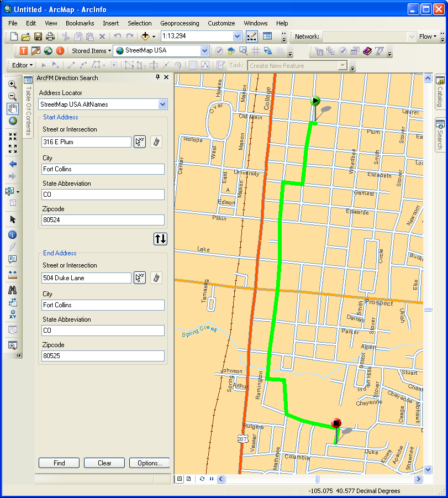Click the end address Zipcode field

point(103,356)
